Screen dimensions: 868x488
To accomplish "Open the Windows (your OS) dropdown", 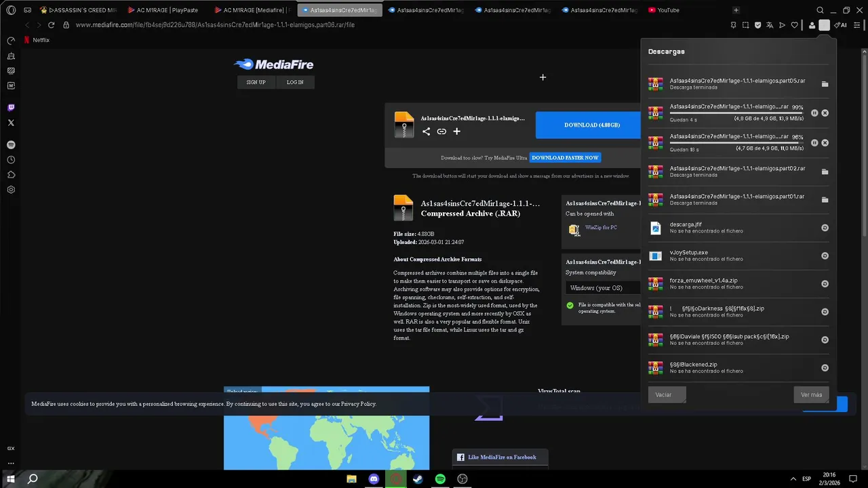I will 604,288.
